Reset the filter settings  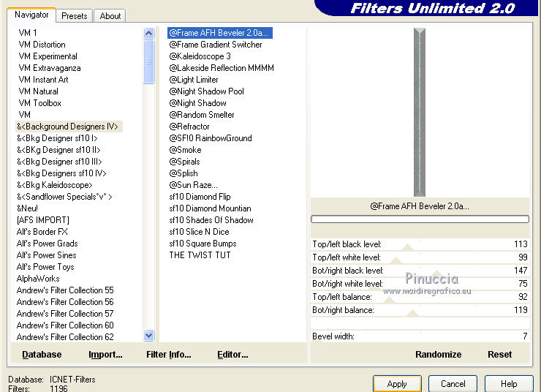tap(499, 355)
